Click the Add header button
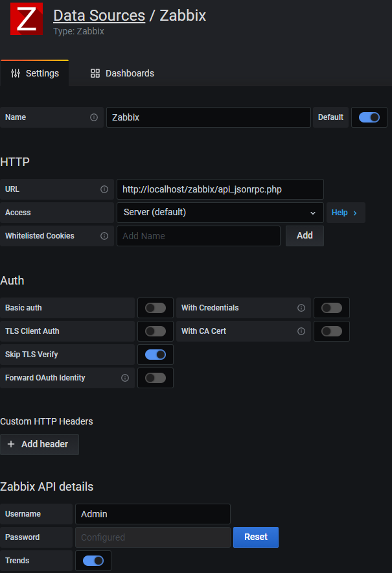This screenshot has width=392, height=573. point(40,445)
